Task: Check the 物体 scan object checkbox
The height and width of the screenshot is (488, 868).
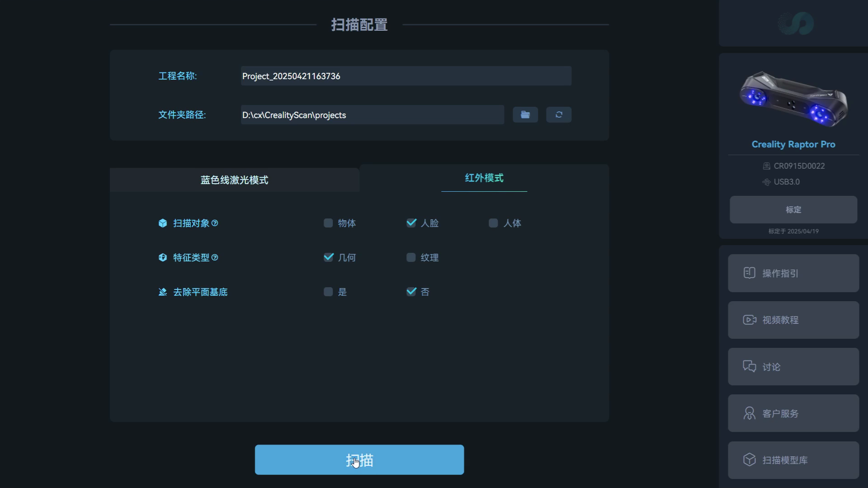Action: pyautogui.click(x=328, y=223)
